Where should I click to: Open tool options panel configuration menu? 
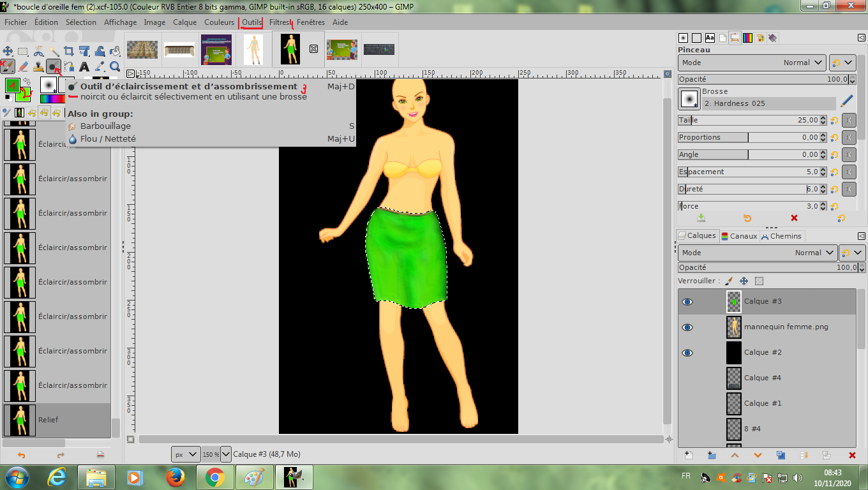pyautogui.click(x=862, y=38)
